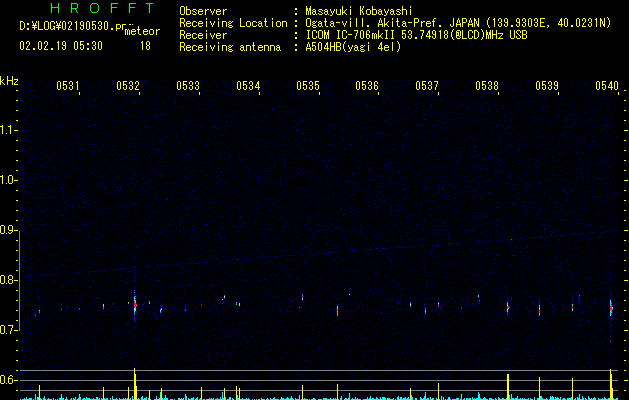Click the kHz axis unit label

[x=9, y=81]
